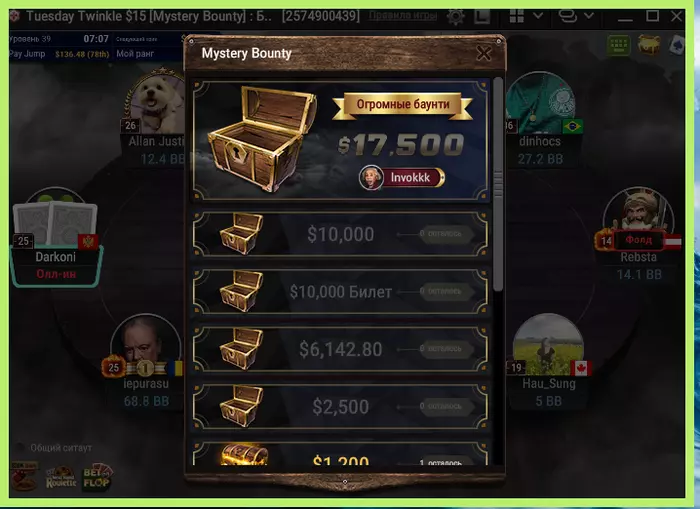Click the green keyboard icon

pos(618,45)
